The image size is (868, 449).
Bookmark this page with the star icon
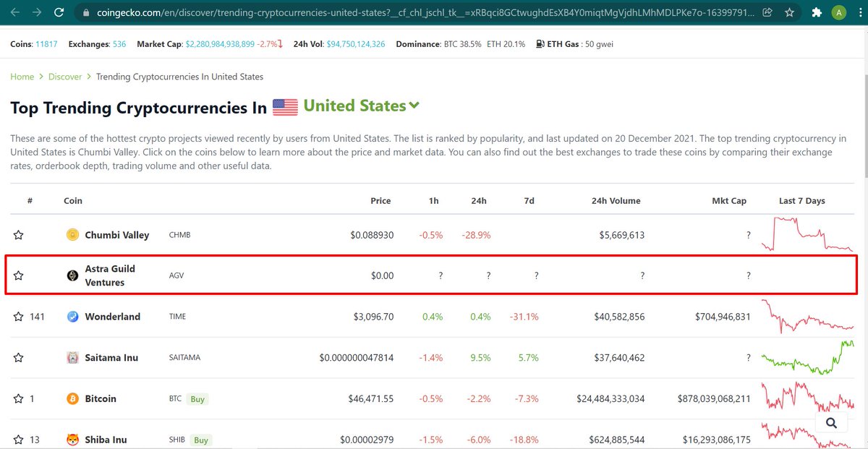[788, 12]
